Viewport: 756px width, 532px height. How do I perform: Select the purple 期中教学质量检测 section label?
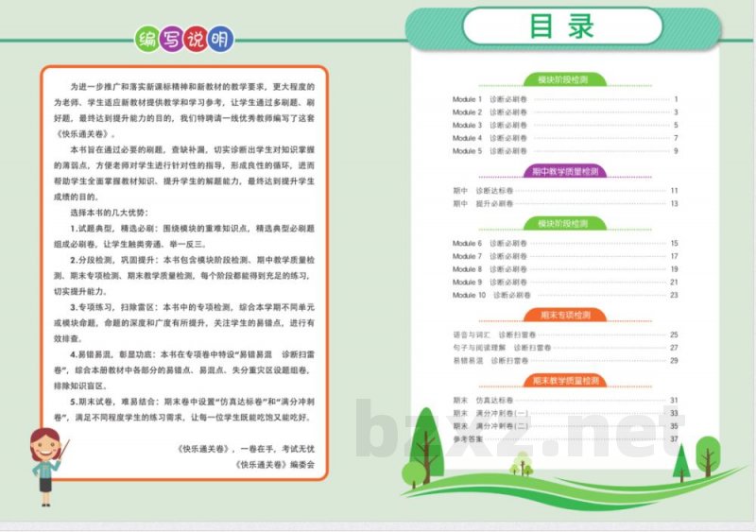[x=564, y=171]
